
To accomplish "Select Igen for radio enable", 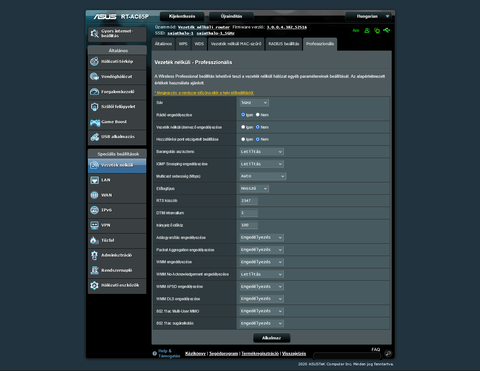I will point(243,115).
